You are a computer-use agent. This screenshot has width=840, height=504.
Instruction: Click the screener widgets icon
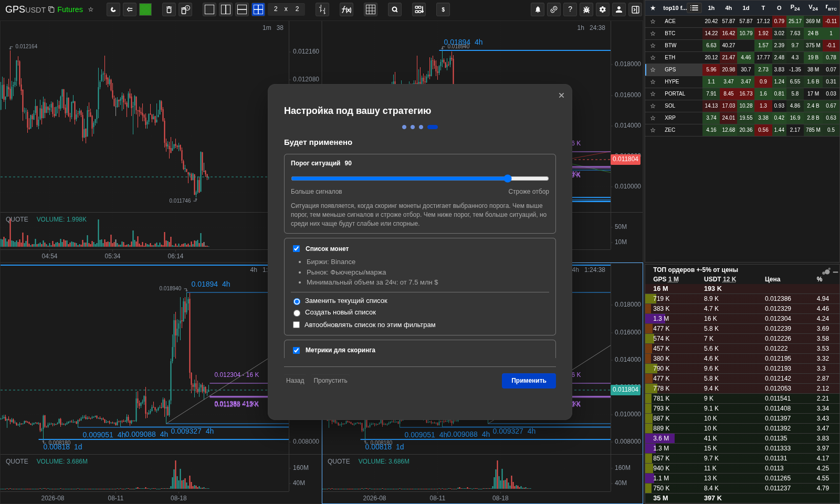pos(419,9)
